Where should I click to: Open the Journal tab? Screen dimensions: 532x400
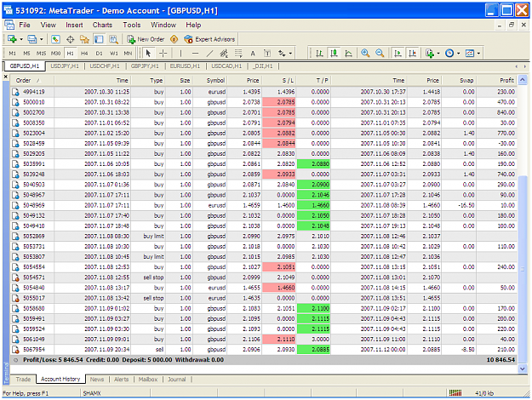click(x=177, y=380)
